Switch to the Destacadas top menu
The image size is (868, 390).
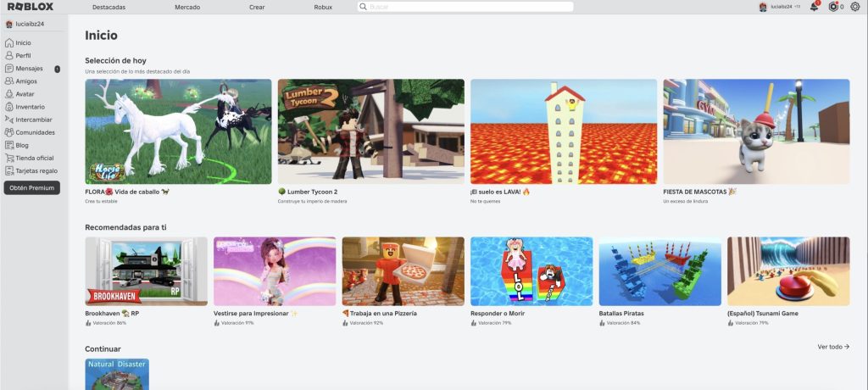click(x=108, y=7)
